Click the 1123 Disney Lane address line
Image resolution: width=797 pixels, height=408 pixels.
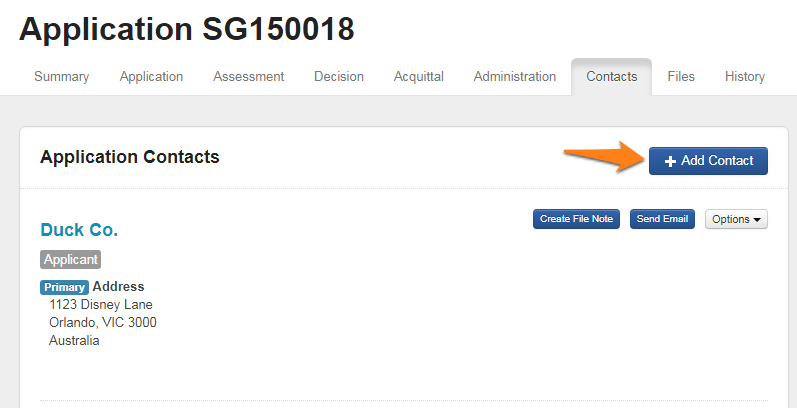click(x=101, y=305)
